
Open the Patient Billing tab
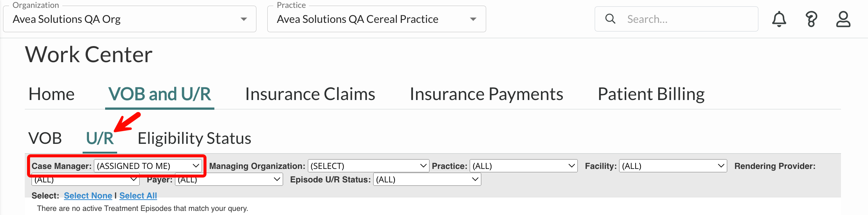coord(651,94)
